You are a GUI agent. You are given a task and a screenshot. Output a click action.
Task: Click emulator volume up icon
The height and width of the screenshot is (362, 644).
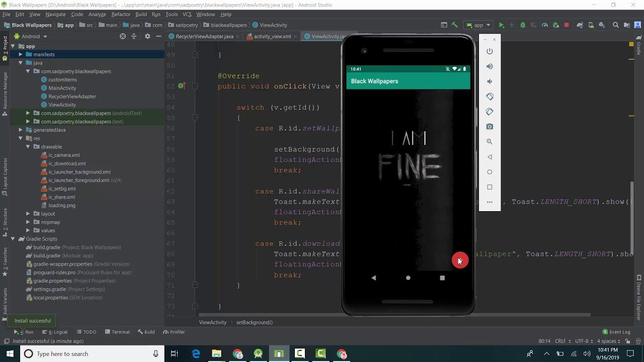click(x=490, y=66)
